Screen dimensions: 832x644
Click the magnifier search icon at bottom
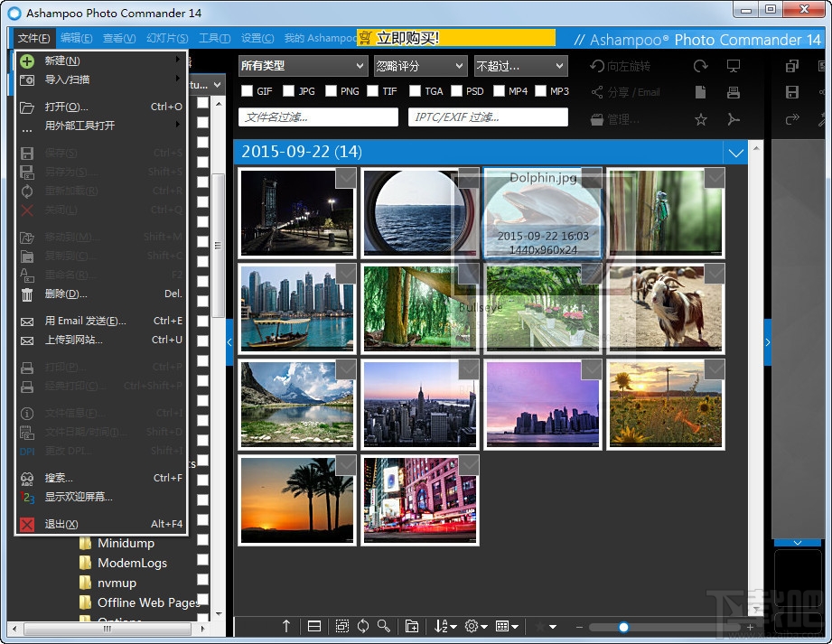pyautogui.click(x=384, y=626)
